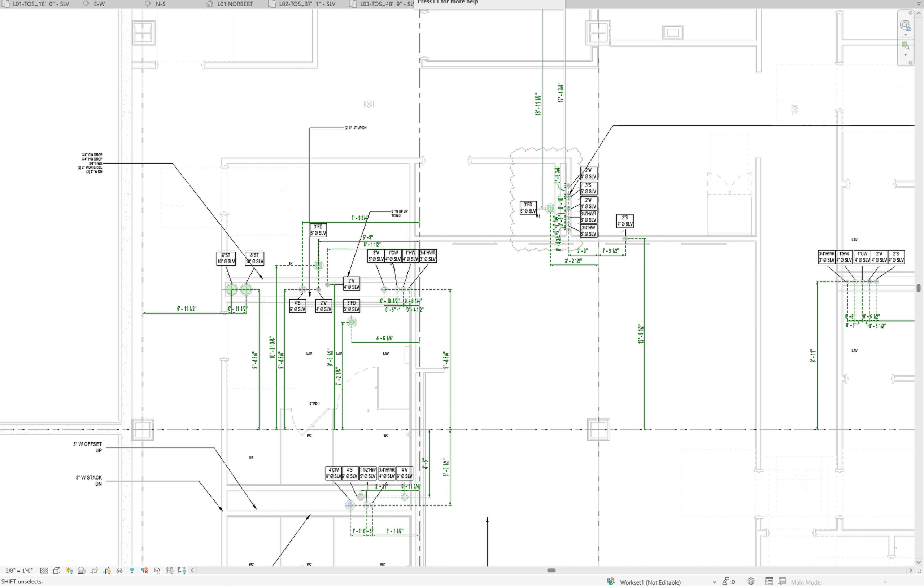Toggle Crop View icon

[x=95, y=570]
